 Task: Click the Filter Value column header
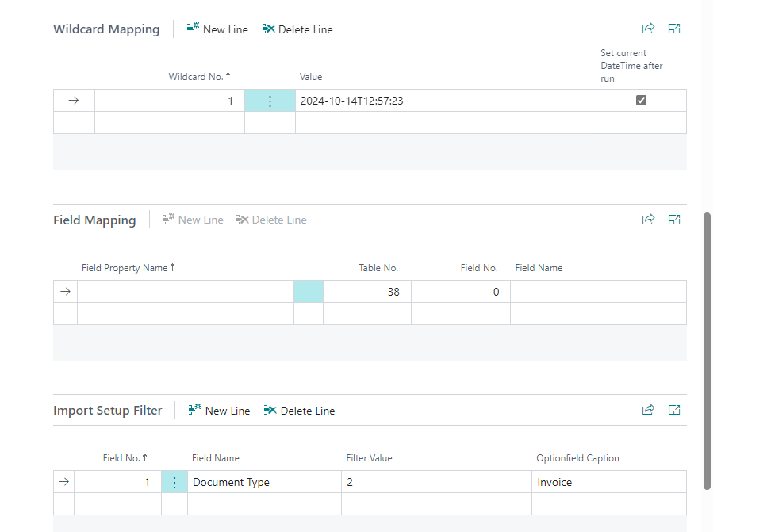click(x=370, y=458)
